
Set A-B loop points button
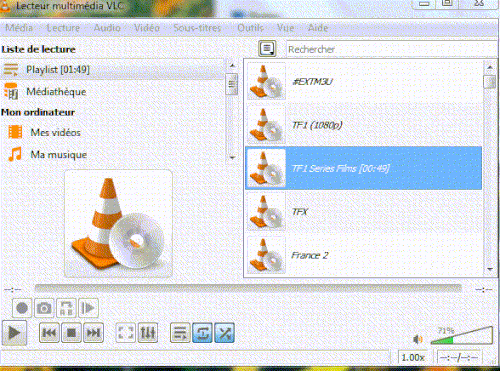[x=66, y=308]
